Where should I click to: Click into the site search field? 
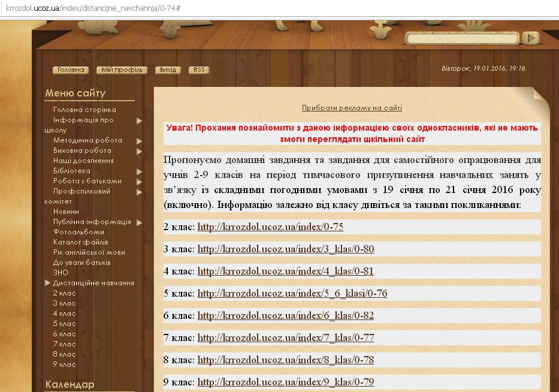tap(463, 38)
